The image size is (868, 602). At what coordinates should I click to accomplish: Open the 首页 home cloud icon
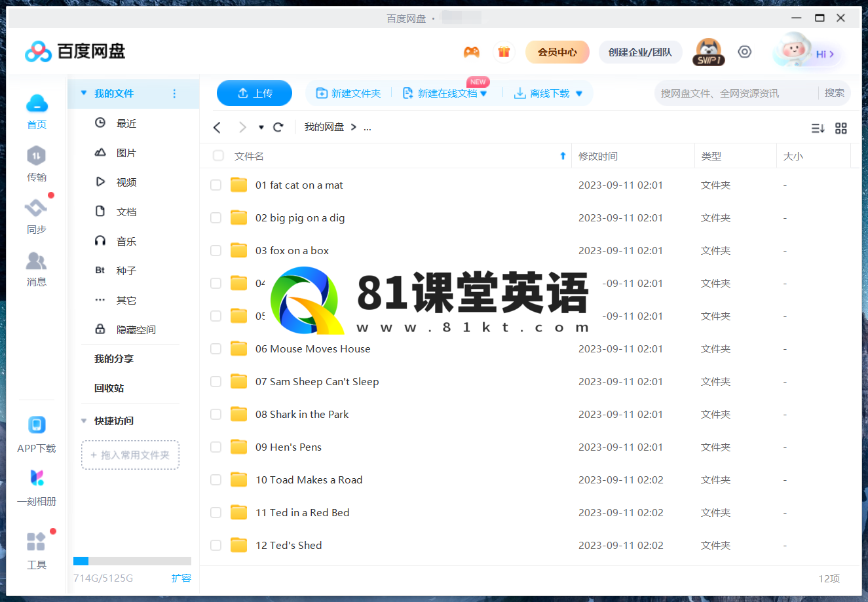[37, 103]
